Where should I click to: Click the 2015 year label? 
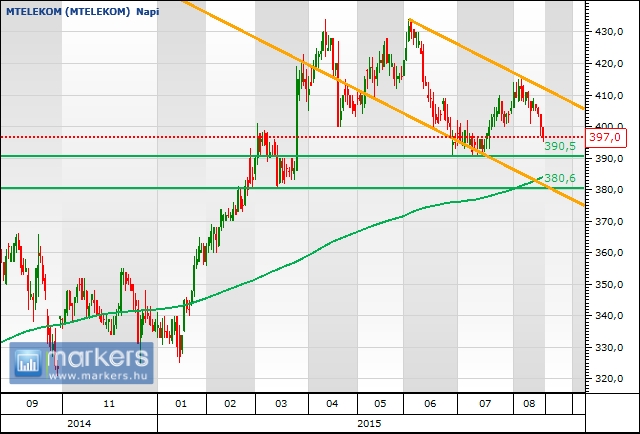pyautogui.click(x=369, y=423)
